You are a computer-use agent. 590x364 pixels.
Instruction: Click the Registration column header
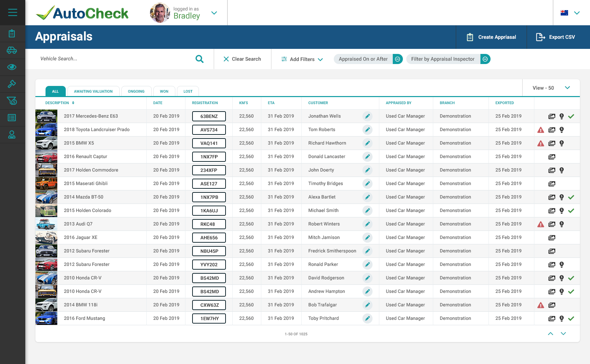tap(205, 103)
